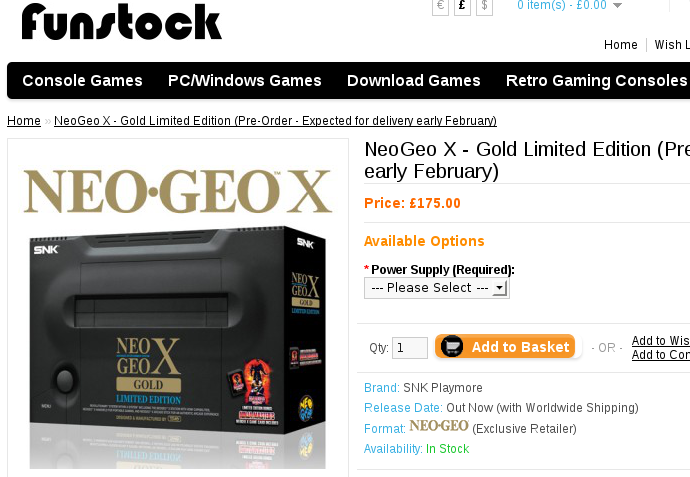Image resolution: width=690 pixels, height=477 pixels.
Task: Click the SNK Playmore brand link
Action: (443, 388)
